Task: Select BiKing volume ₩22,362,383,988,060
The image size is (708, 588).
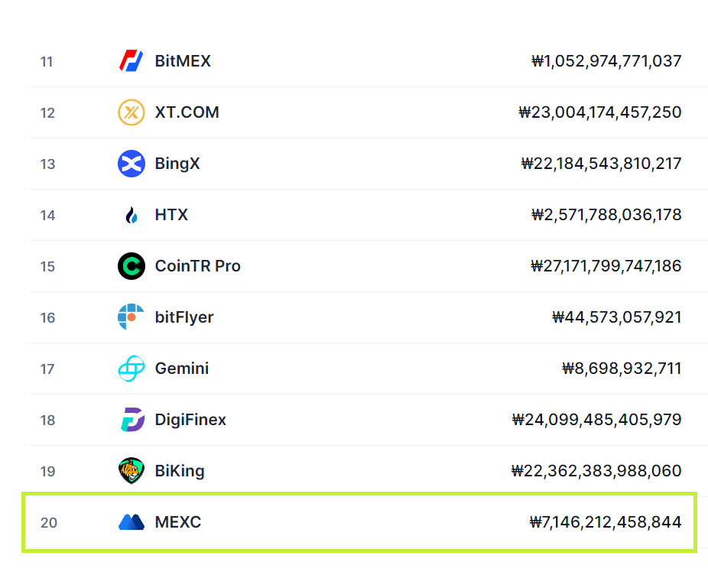Action: (596, 471)
